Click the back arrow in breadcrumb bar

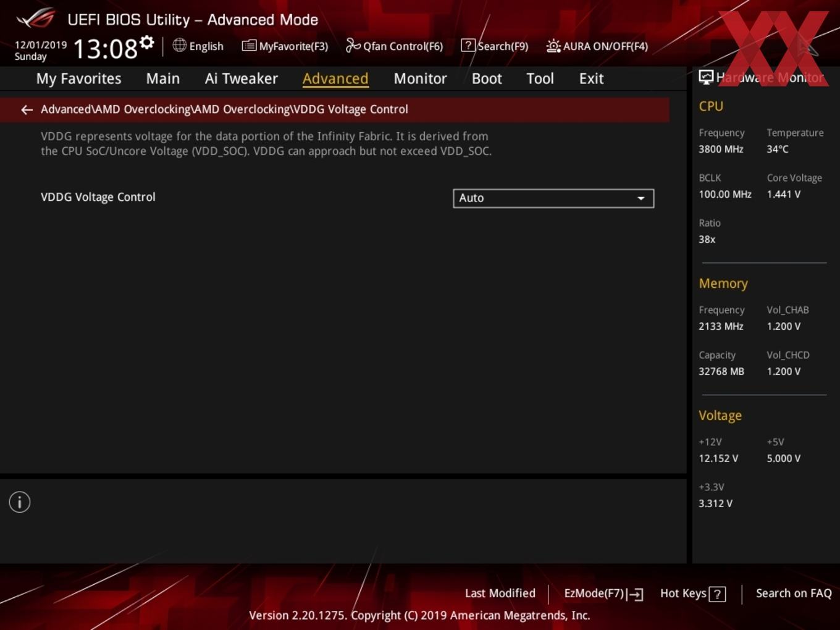click(27, 110)
